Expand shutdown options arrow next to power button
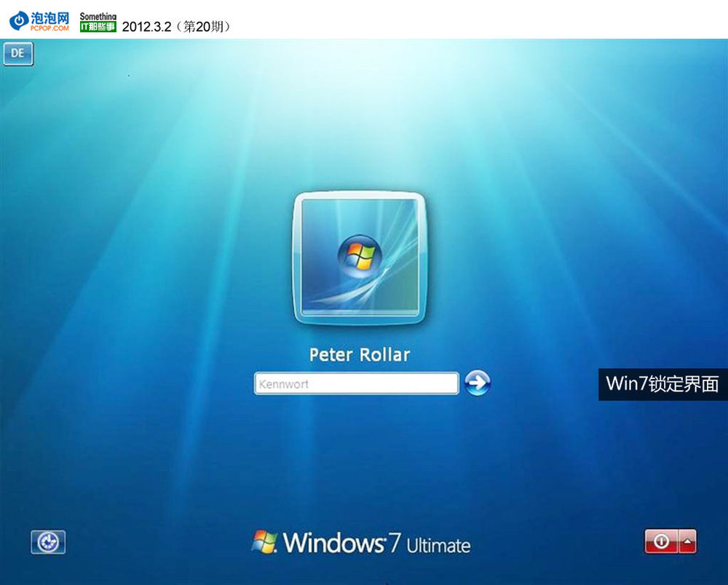 (688, 541)
